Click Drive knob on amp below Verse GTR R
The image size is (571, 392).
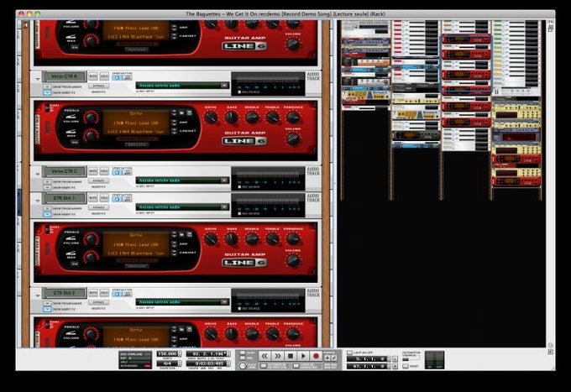(211, 118)
